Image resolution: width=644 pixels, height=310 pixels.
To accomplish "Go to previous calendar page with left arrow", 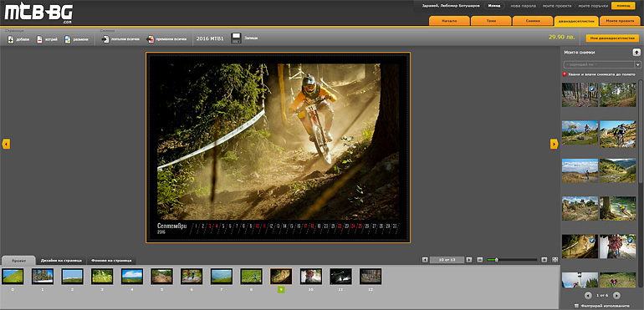I will click(6, 144).
